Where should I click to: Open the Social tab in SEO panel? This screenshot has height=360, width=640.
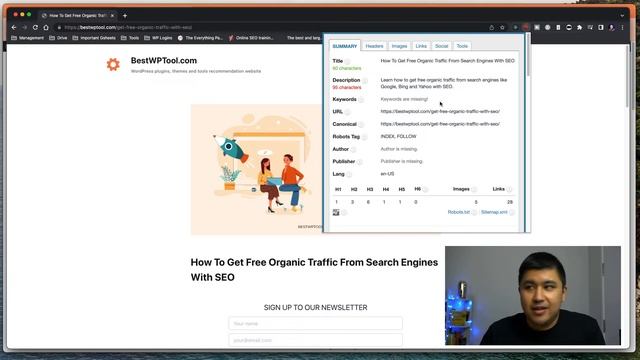click(441, 46)
